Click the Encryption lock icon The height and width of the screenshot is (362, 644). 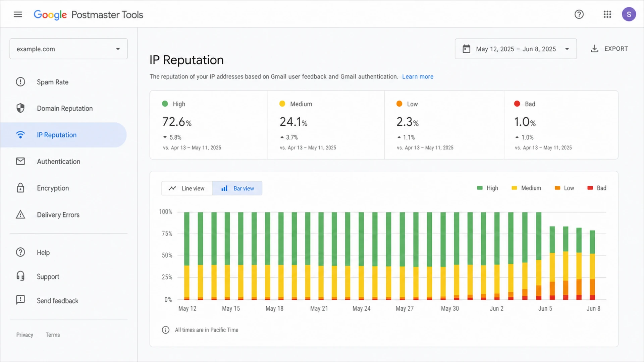20,188
